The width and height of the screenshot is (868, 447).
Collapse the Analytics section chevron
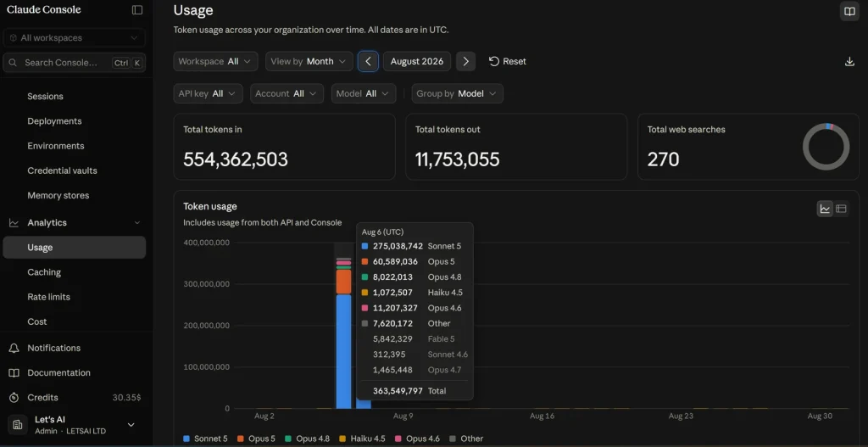pos(137,223)
